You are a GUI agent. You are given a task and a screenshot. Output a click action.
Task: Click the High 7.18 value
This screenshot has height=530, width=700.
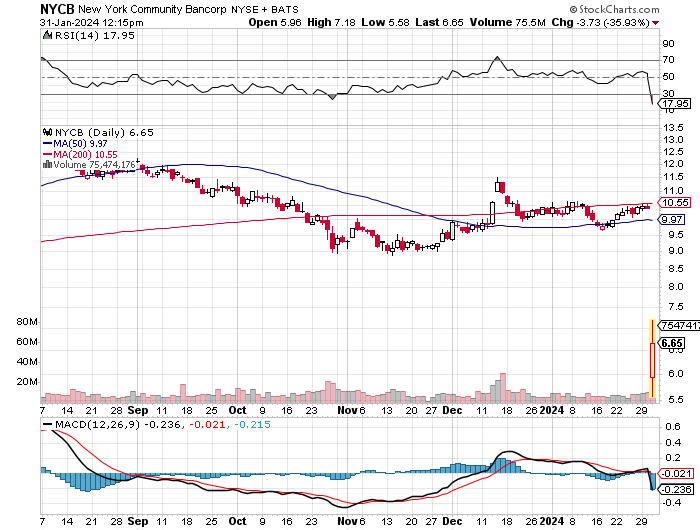(331, 22)
